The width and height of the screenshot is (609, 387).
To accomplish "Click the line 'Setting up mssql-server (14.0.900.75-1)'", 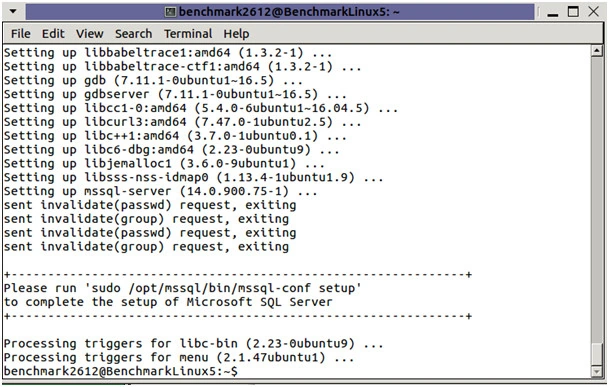I will 160,191.
